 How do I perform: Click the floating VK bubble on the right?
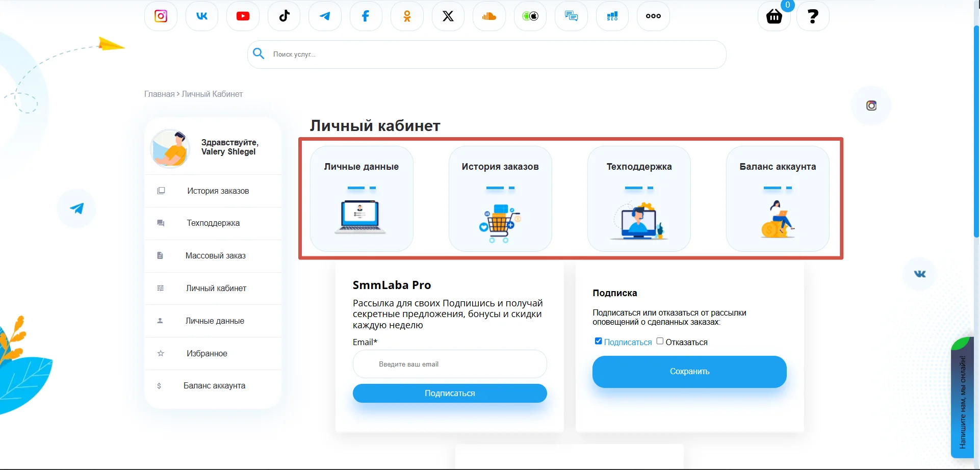(919, 274)
